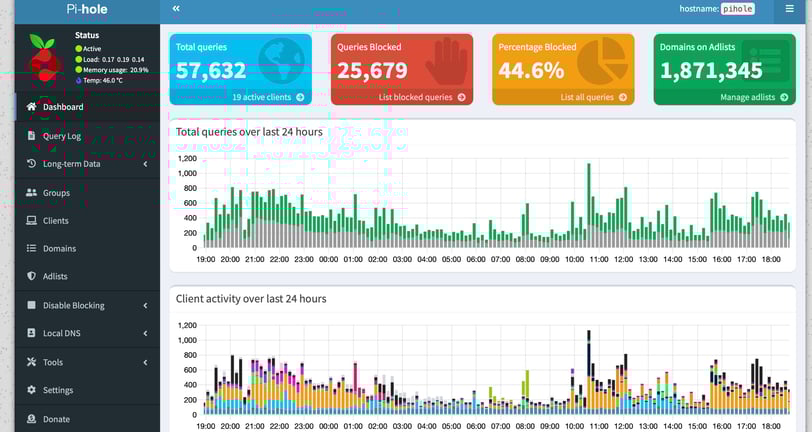Expand the Tools submenu chevron
This screenshot has height=432, width=812.
(x=146, y=362)
